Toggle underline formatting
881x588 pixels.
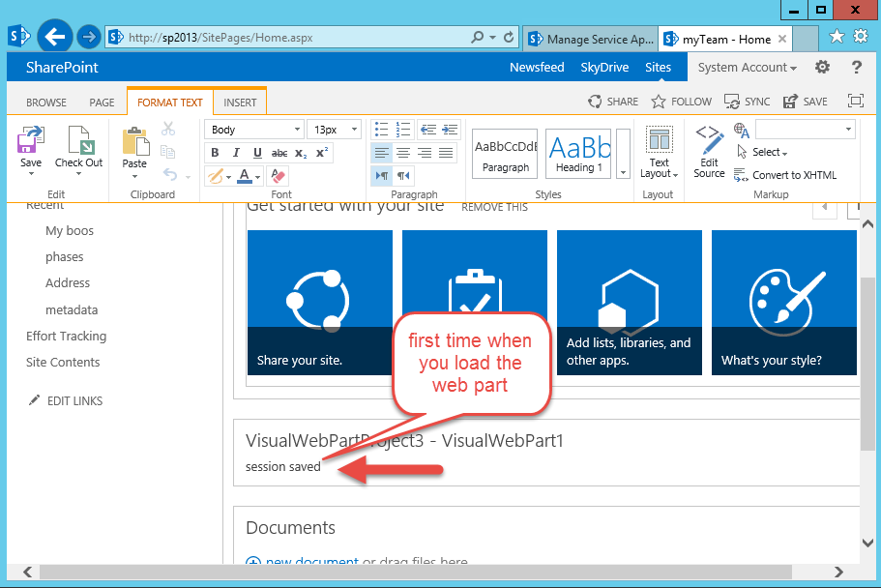pyautogui.click(x=257, y=153)
